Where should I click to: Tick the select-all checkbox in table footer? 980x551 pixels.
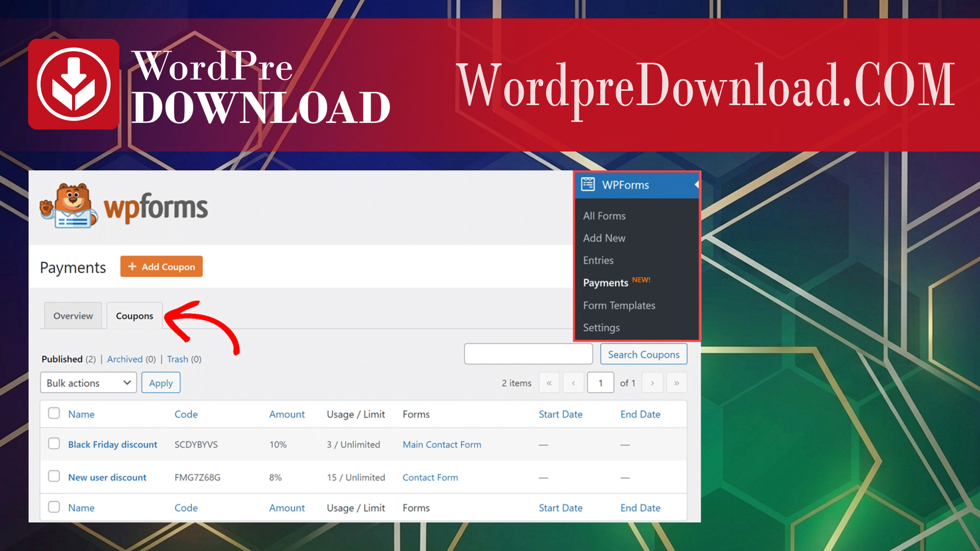(54, 507)
